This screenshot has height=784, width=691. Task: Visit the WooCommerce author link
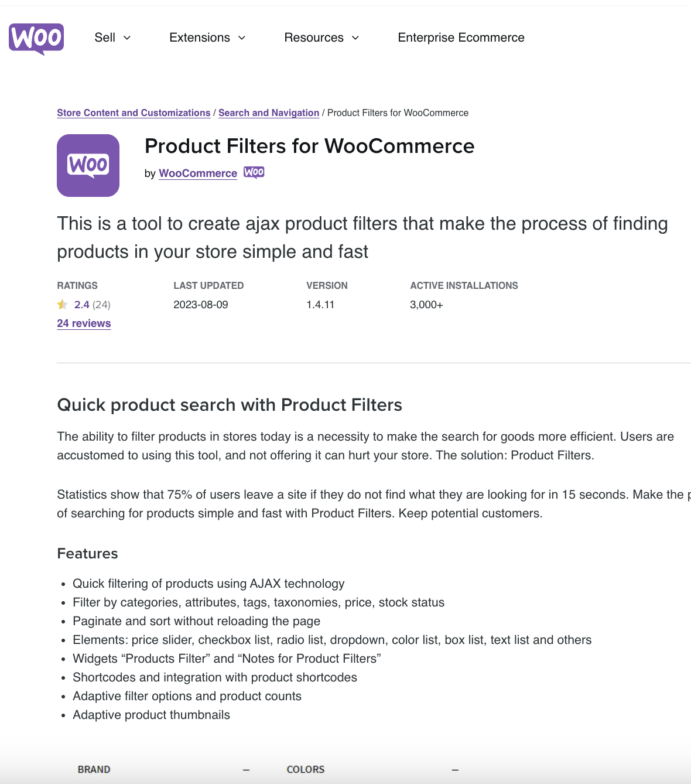[197, 173]
